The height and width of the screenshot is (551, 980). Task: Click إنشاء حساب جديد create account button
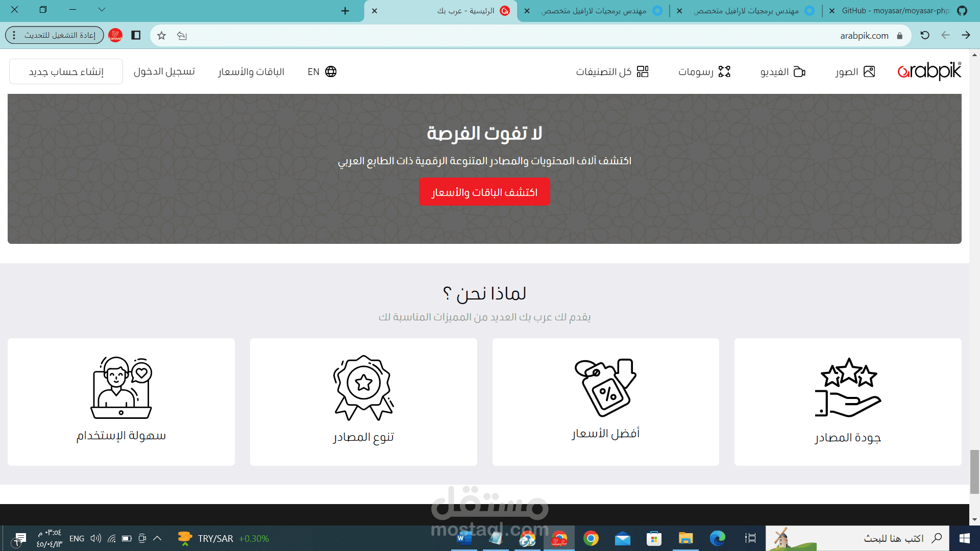coord(66,71)
